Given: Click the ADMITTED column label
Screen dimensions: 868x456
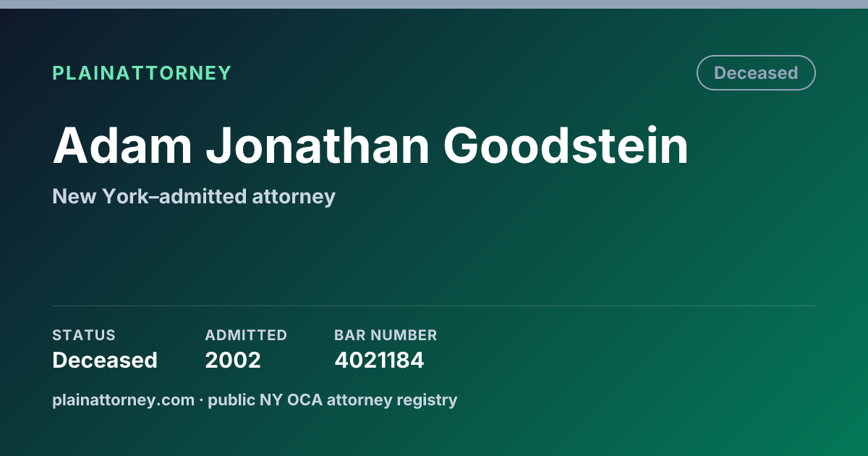Looking at the screenshot, I should [x=246, y=335].
